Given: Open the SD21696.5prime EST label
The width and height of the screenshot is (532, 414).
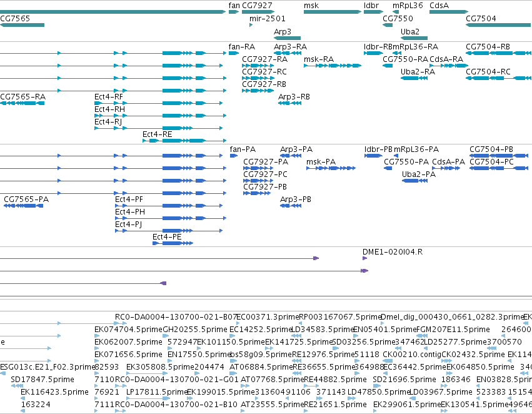Looking at the screenshot, I should coord(404,380).
